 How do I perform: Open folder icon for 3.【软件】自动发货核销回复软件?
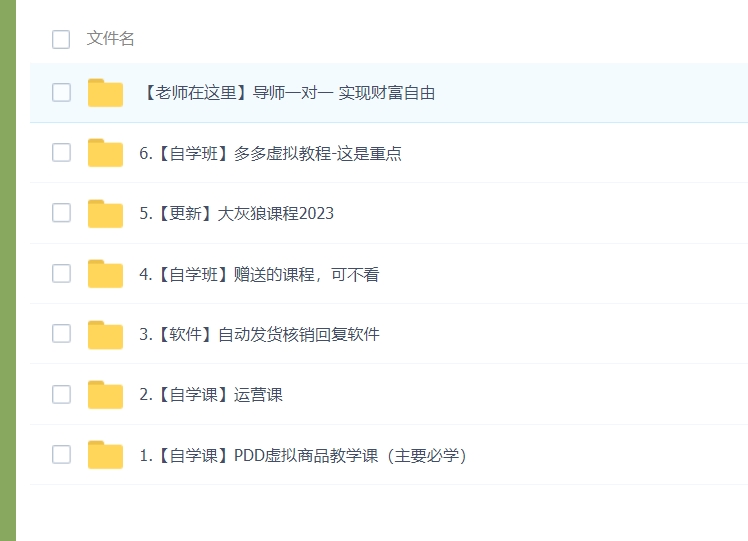click(x=105, y=334)
